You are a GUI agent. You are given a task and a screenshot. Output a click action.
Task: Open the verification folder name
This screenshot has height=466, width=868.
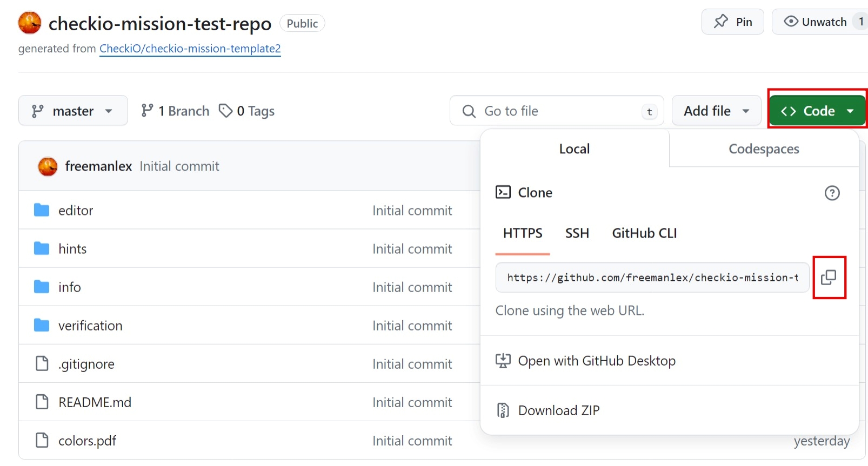point(90,325)
